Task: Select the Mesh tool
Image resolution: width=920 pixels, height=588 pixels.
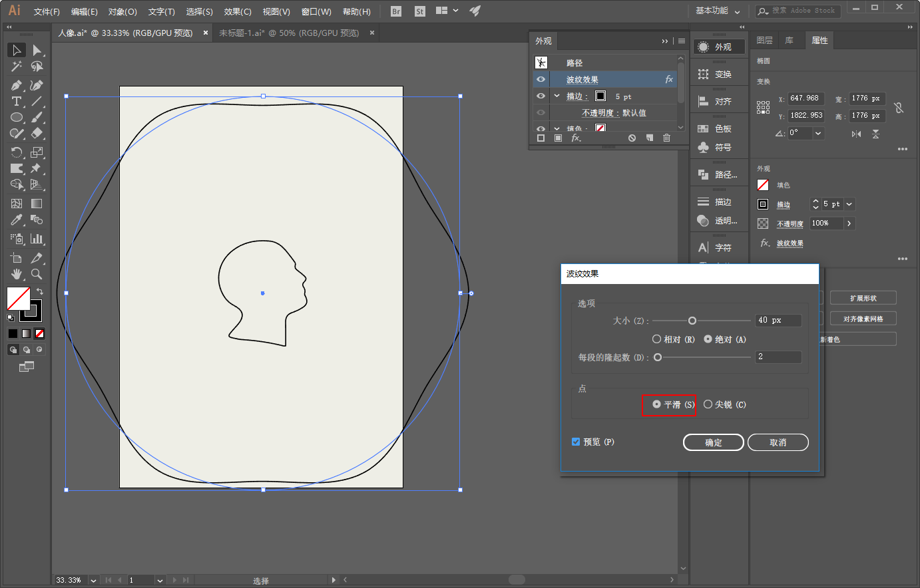Action: point(17,204)
